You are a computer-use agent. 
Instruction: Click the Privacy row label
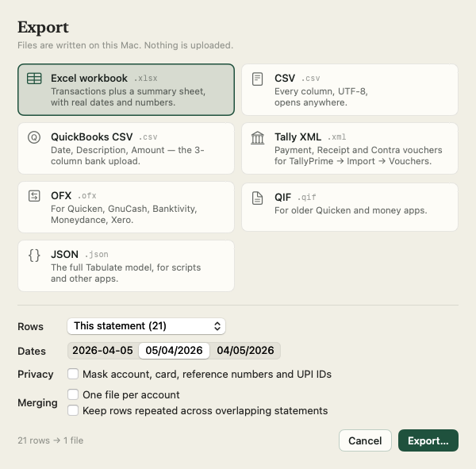tap(36, 375)
